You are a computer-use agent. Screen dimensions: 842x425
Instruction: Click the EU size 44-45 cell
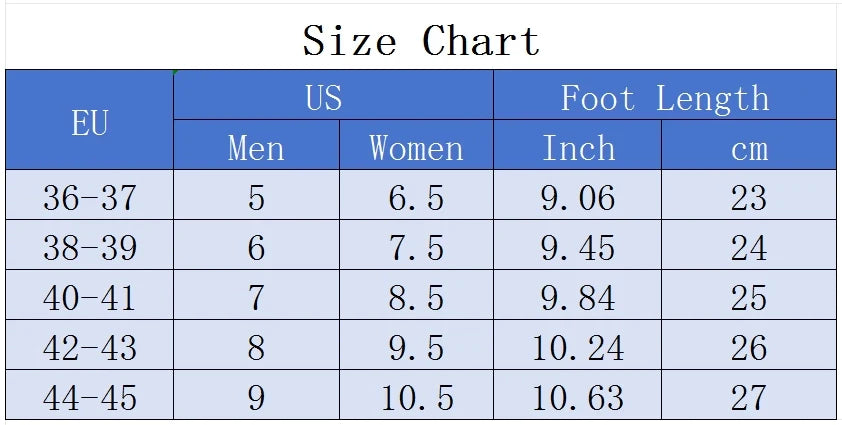89,398
